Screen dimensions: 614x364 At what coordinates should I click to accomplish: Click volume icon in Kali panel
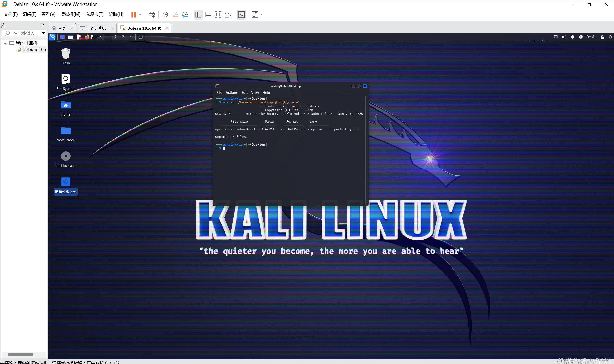coord(564,37)
